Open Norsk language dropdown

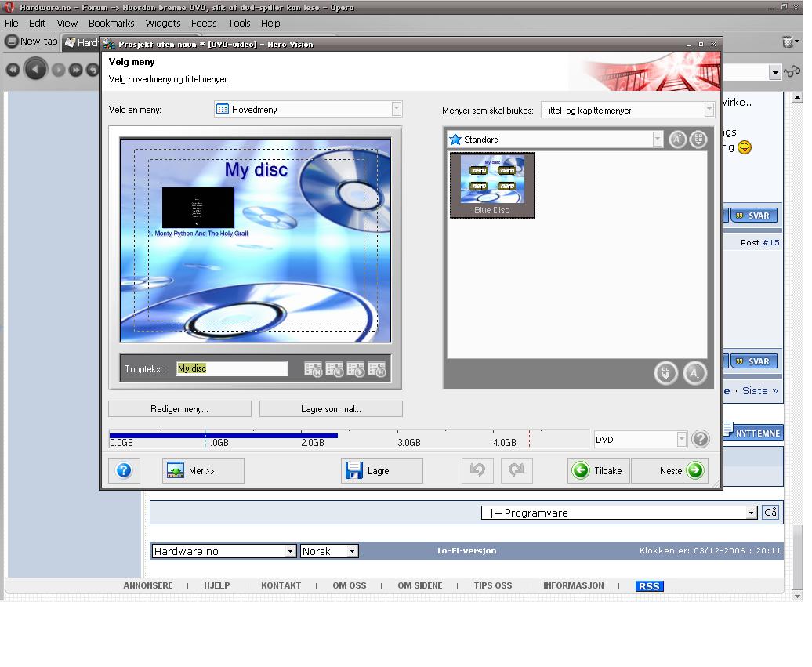[329, 551]
